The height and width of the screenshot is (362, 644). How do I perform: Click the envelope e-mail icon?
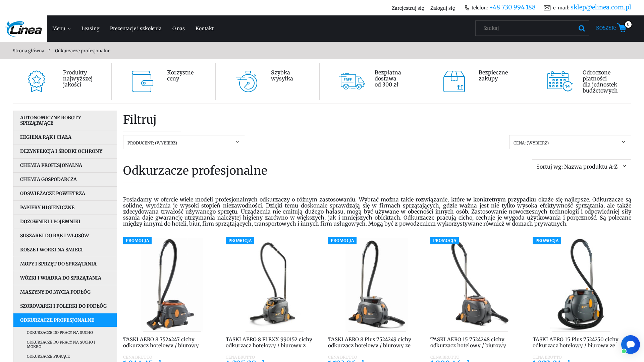(547, 8)
